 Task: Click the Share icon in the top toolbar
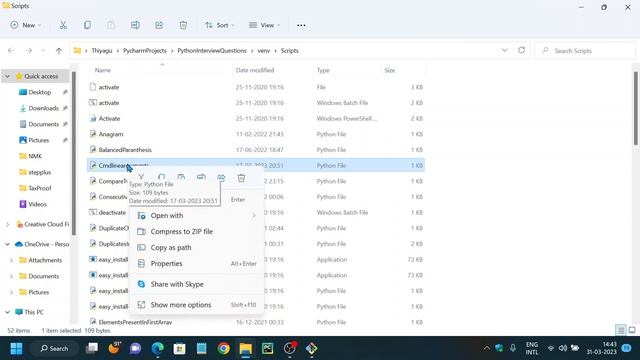point(159,25)
